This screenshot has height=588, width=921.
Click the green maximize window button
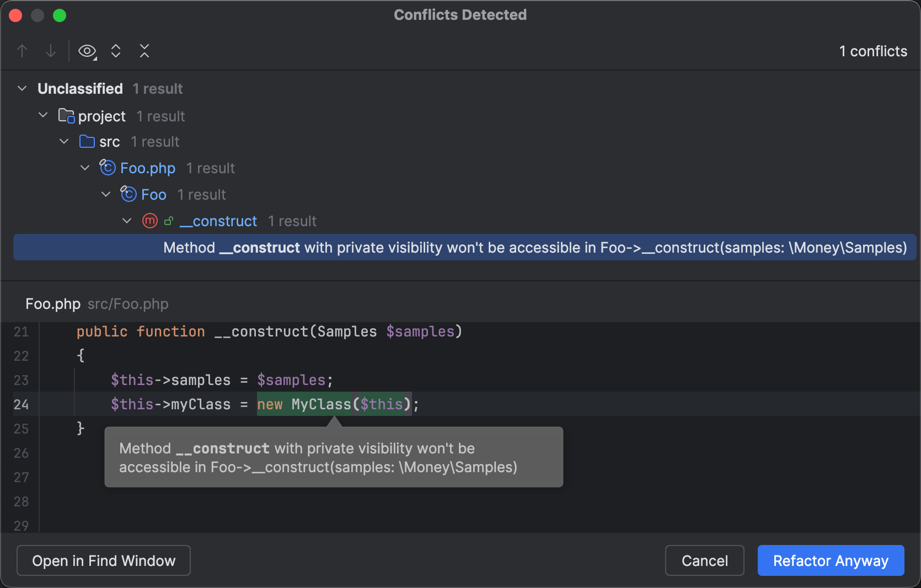tap(60, 15)
